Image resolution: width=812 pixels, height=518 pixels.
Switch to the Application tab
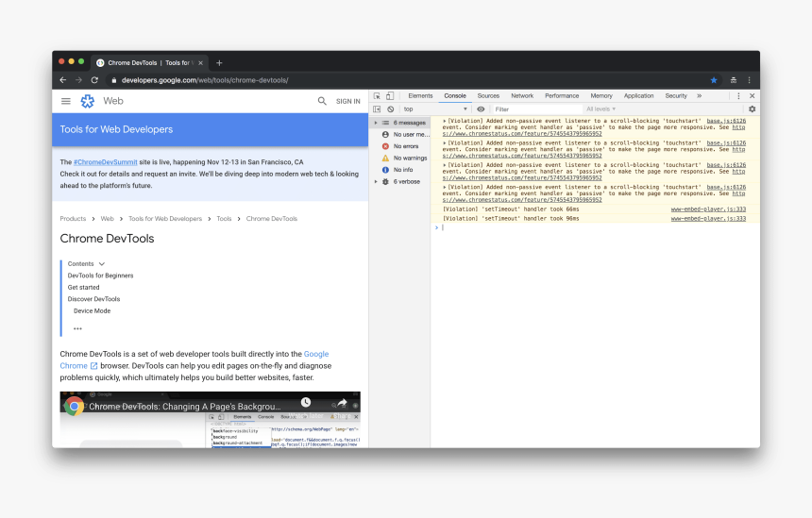click(x=638, y=95)
